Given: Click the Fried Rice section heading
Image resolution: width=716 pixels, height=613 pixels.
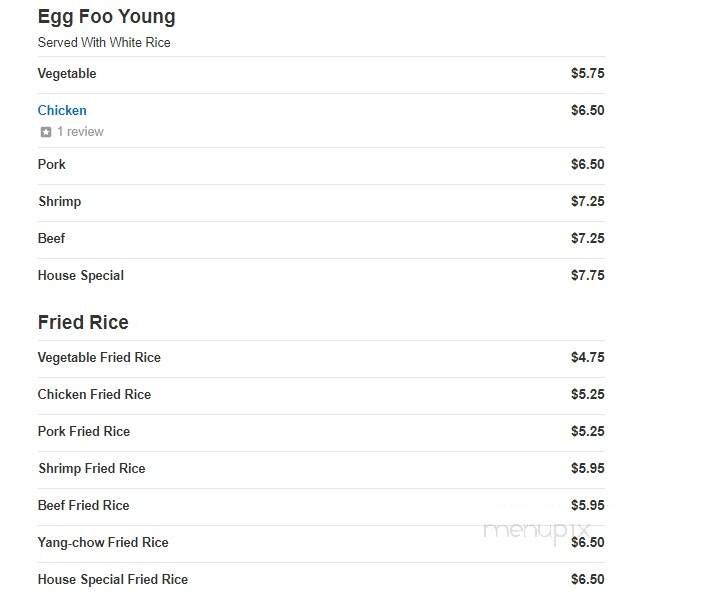Looking at the screenshot, I should [83, 322].
